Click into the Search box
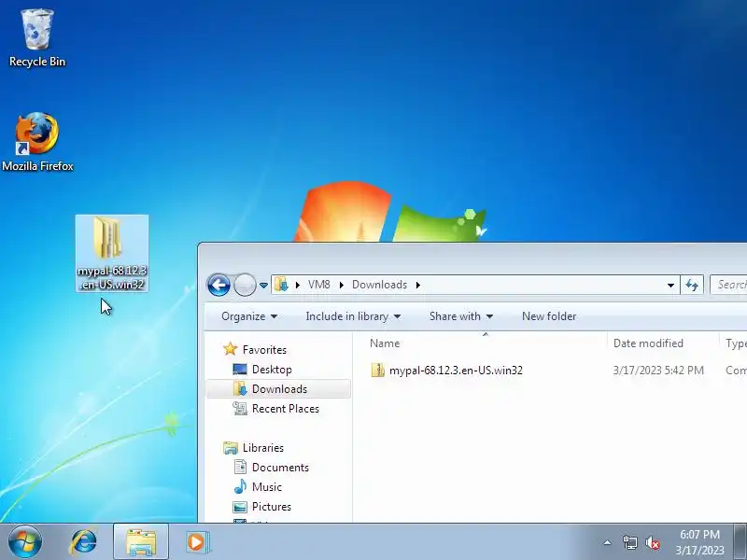Image resolution: width=747 pixels, height=560 pixels. tap(728, 285)
